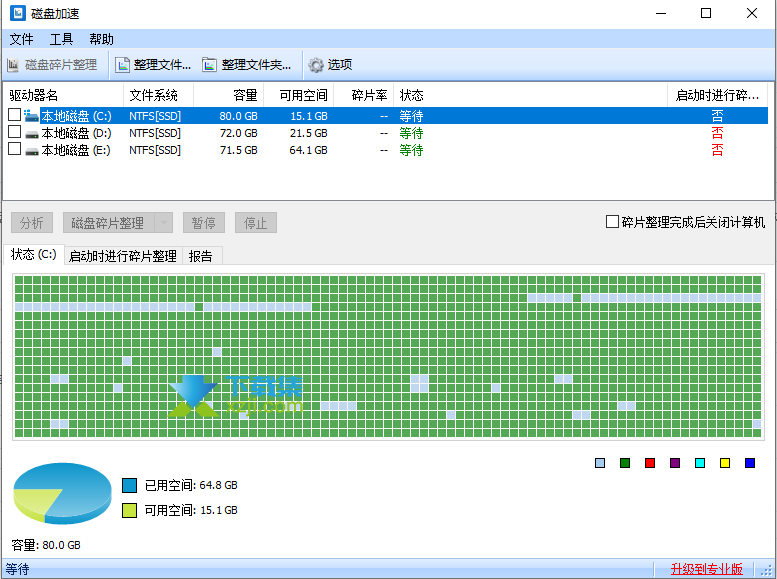
Task: Click the 分析 button
Action: click(x=32, y=223)
